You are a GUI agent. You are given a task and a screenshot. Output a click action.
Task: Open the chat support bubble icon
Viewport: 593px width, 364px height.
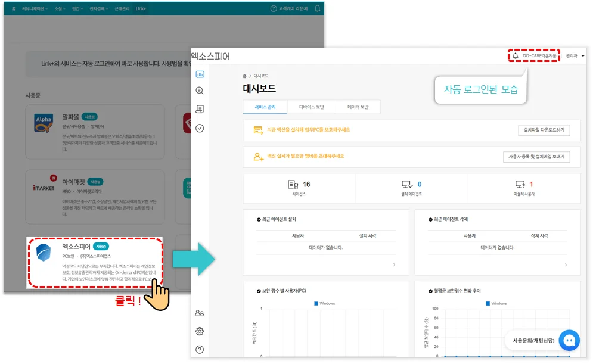[569, 340]
